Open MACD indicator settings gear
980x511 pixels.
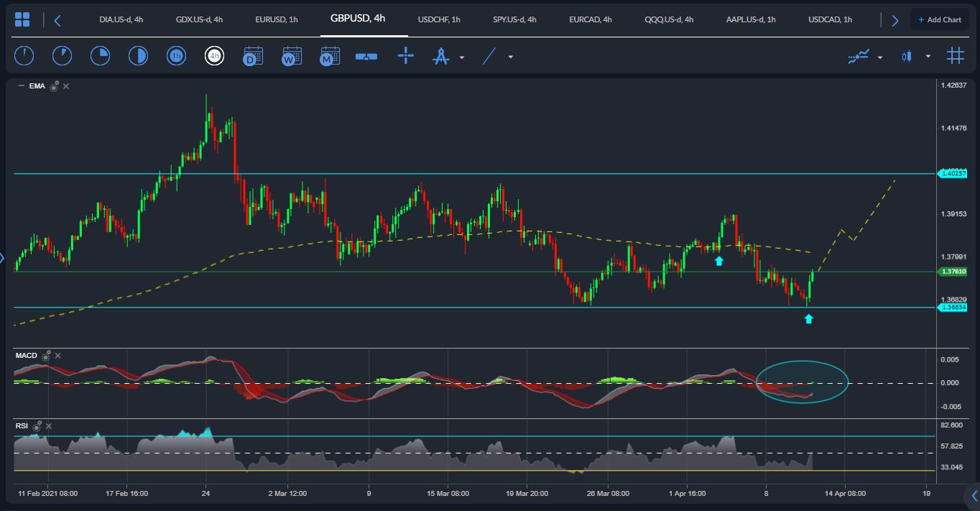pos(47,355)
